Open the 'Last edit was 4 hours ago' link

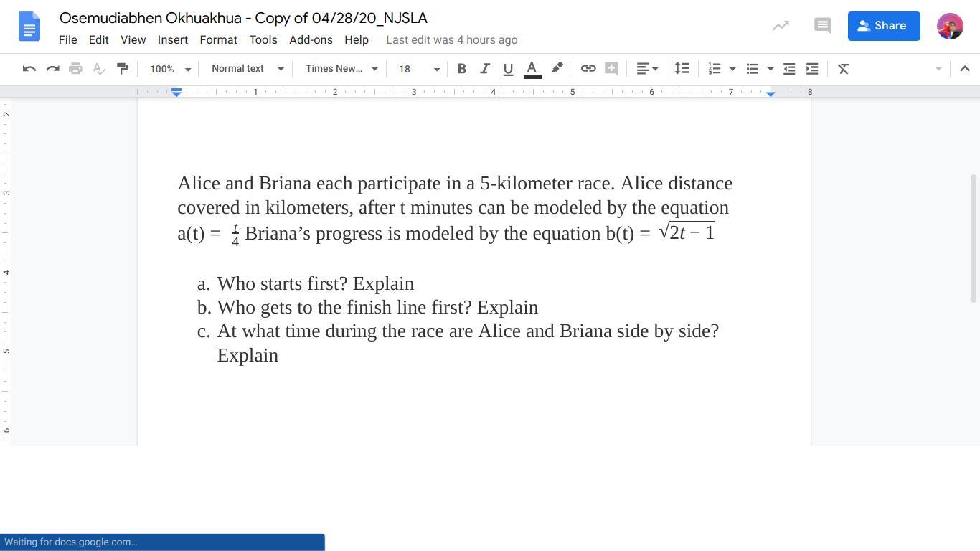pyautogui.click(x=452, y=40)
